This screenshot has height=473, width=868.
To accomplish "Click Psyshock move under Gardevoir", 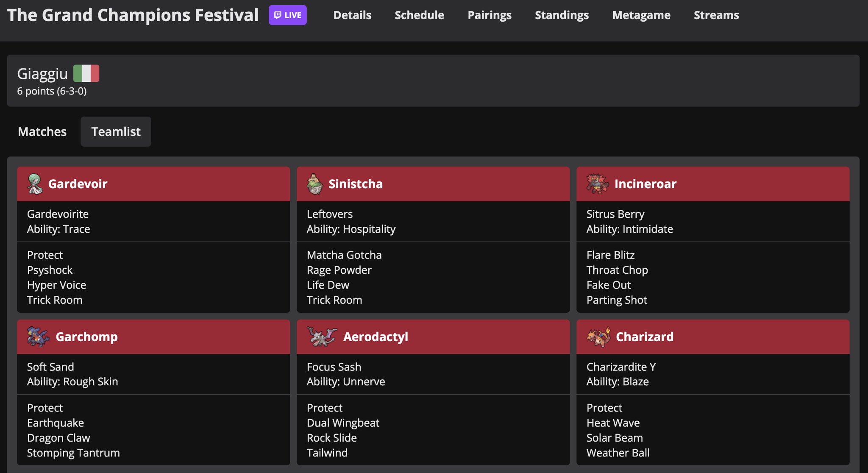I will (50, 270).
